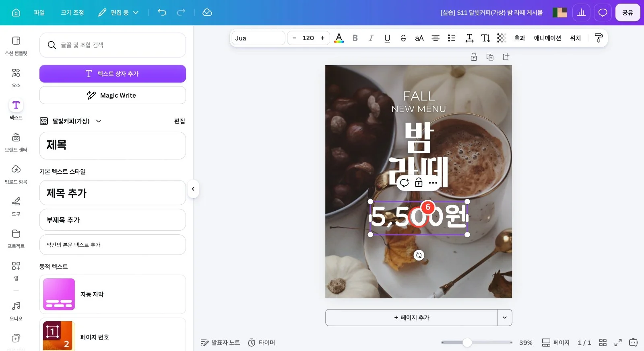The image size is (644, 351).
Task: Toggle bulleted list
Action: pos(452,38)
